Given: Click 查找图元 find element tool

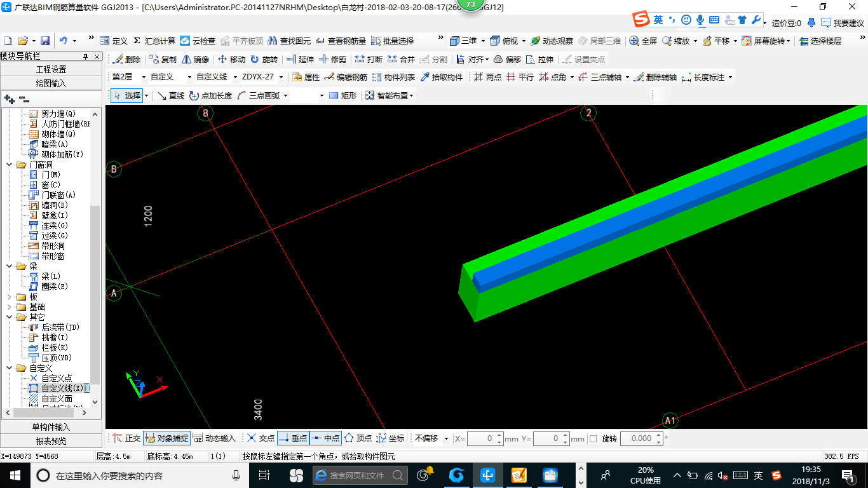Looking at the screenshot, I should [289, 41].
